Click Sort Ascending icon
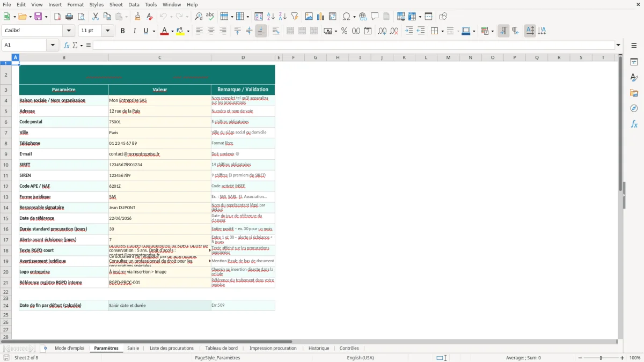This screenshot has height=362, width=644. (x=270, y=17)
